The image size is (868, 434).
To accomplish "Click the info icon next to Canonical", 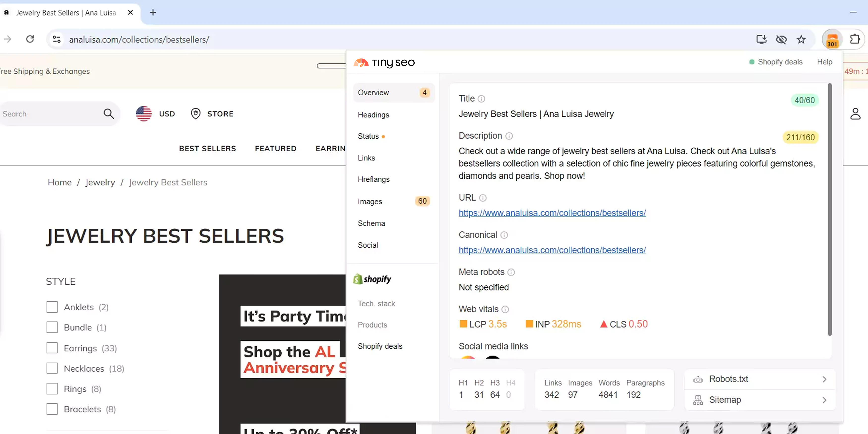I will pos(504,235).
